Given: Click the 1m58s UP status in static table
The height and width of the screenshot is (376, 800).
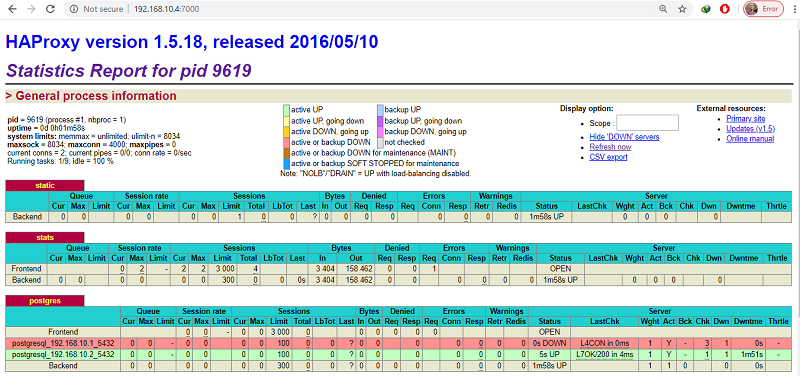Looking at the screenshot, I should click(546, 216).
